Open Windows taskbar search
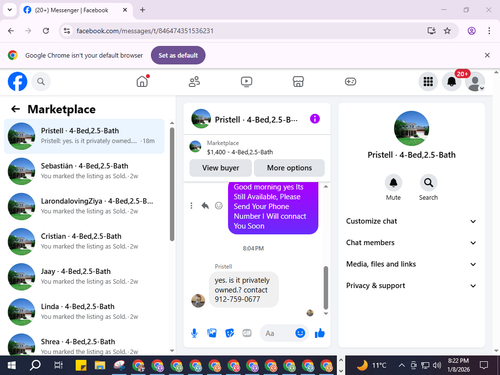This screenshot has height=375, width=500. [x=35, y=365]
